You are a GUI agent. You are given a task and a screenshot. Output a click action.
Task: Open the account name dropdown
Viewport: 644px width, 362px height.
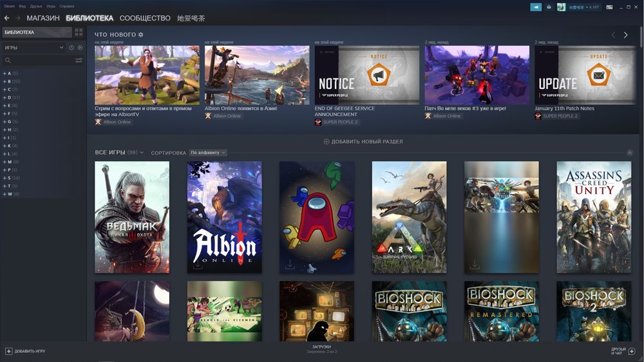coord(583,7)
